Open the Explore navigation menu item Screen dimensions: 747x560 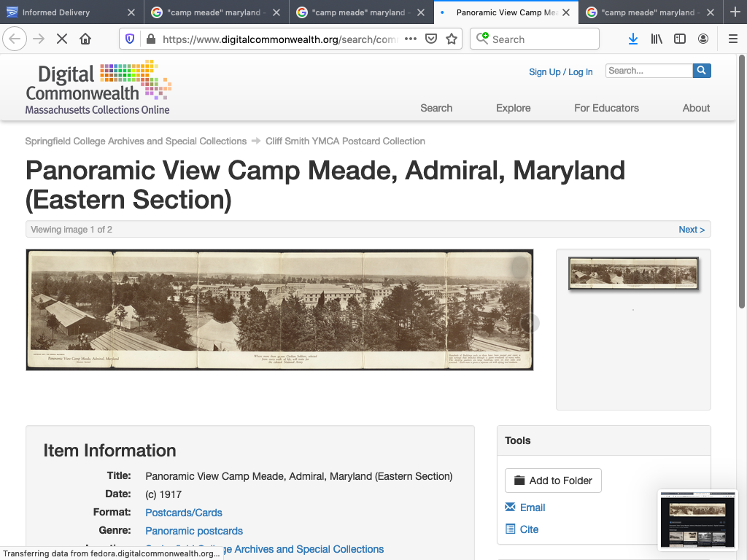tap(513, 108)
